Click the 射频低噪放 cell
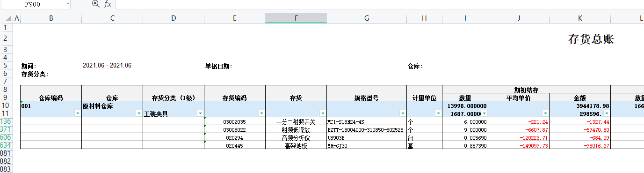This screenshot has width=644, height=173. coord(296,130)
